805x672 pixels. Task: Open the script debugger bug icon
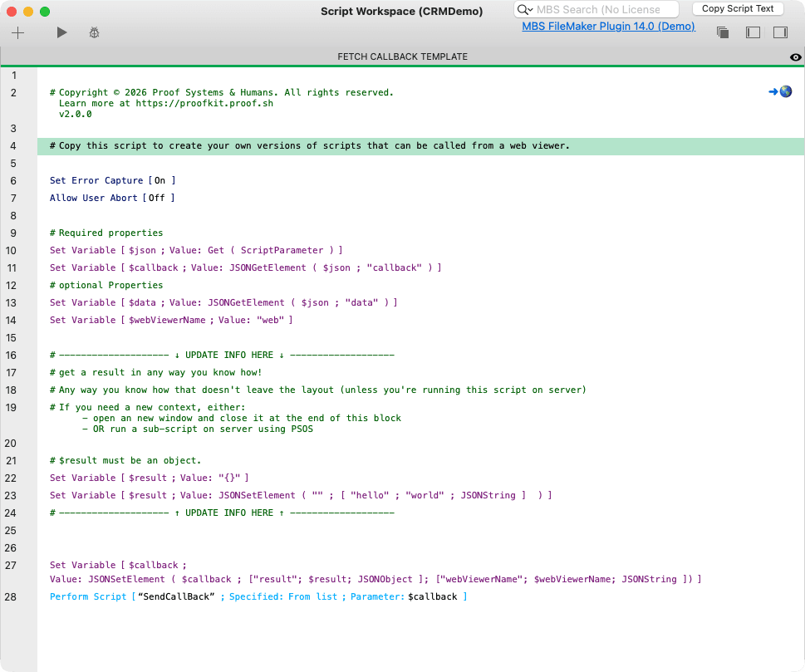(x=94, y=33)
